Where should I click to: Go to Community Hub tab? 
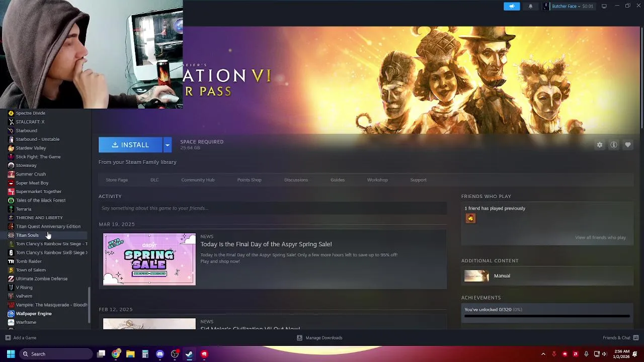198,180
